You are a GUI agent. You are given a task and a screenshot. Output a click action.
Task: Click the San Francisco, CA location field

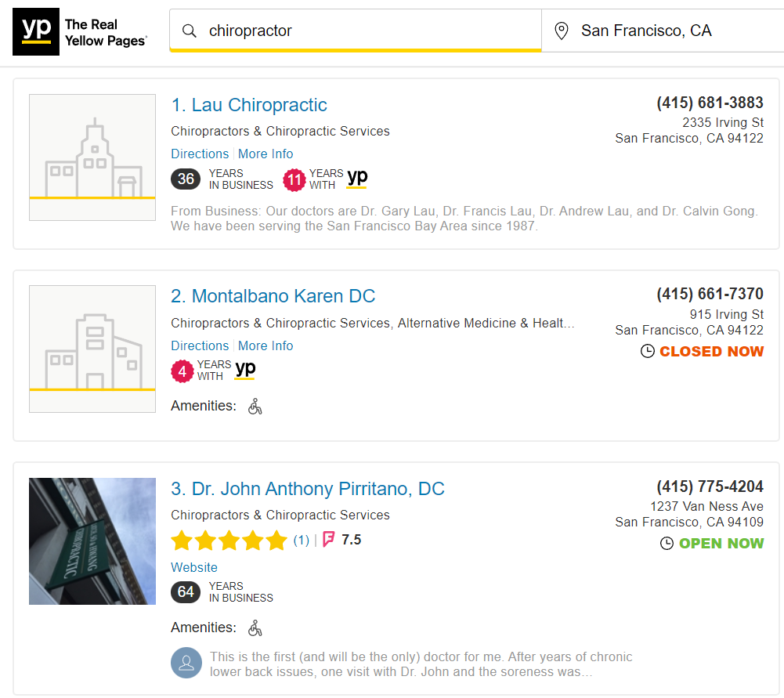[x=663, y=31]
